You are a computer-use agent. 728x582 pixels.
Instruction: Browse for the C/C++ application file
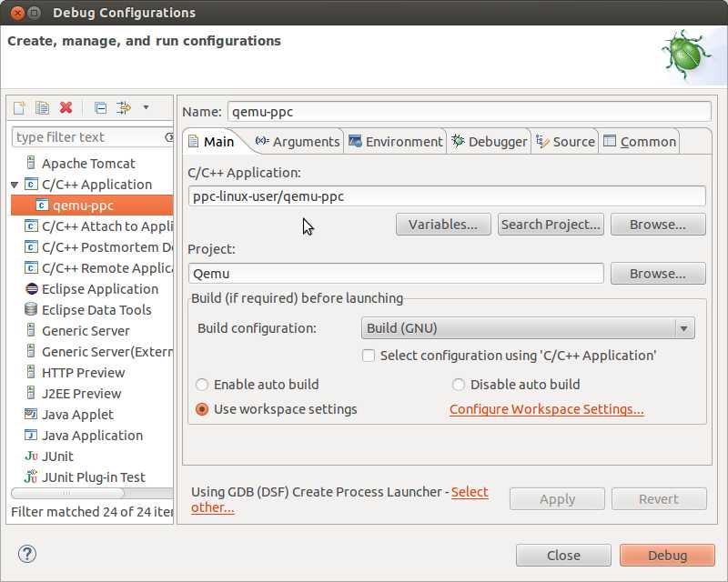658,225
